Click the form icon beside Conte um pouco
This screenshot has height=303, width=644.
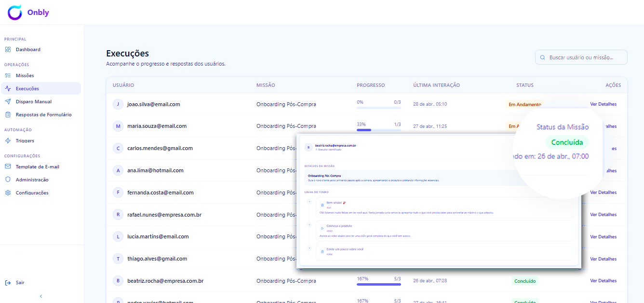322,251
